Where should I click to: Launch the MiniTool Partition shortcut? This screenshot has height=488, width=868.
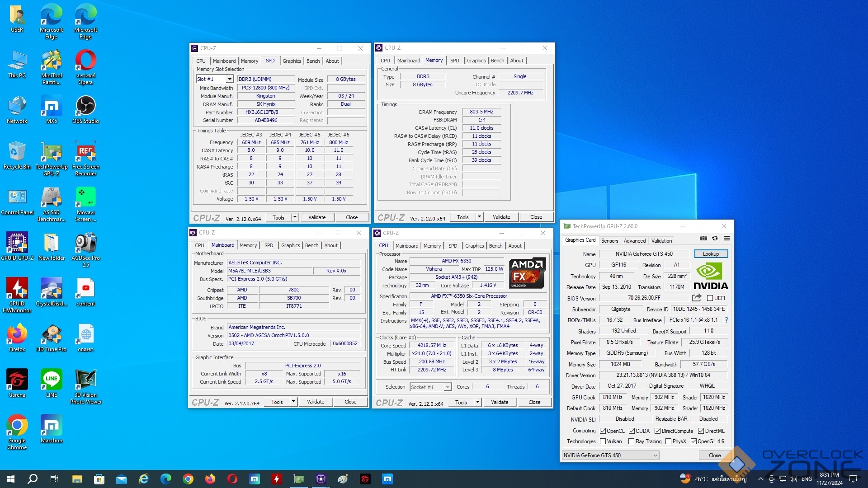point(52,67)
